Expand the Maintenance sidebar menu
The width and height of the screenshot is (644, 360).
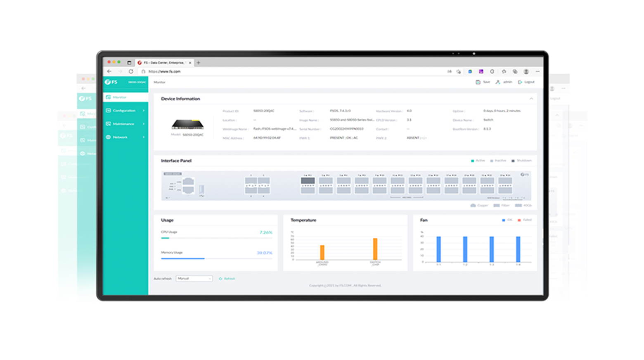pyautogui.click(x=125, y=124)
